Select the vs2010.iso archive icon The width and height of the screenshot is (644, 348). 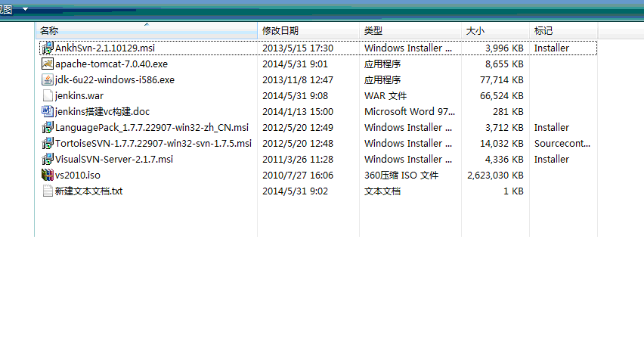pyautogui.click(x=48, y=175)
